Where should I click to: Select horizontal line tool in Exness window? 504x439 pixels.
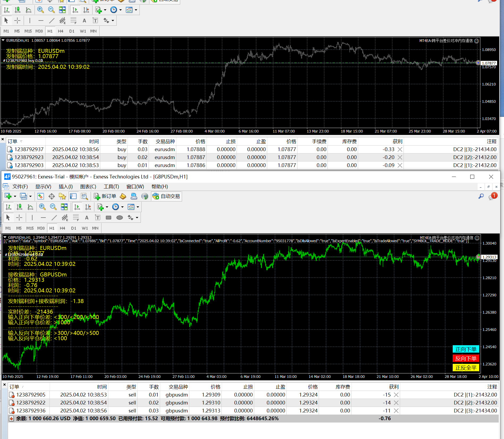pyautogui.click(x=43, y=218)
